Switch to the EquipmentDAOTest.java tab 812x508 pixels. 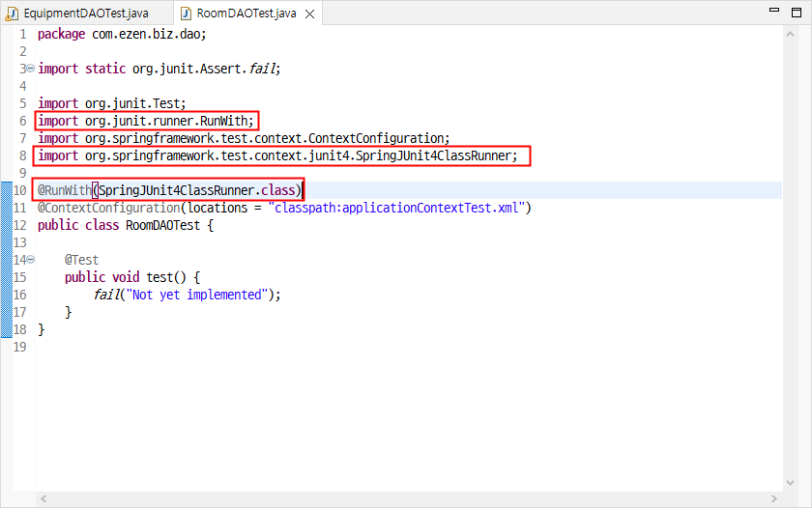click(x=86, y=13)
